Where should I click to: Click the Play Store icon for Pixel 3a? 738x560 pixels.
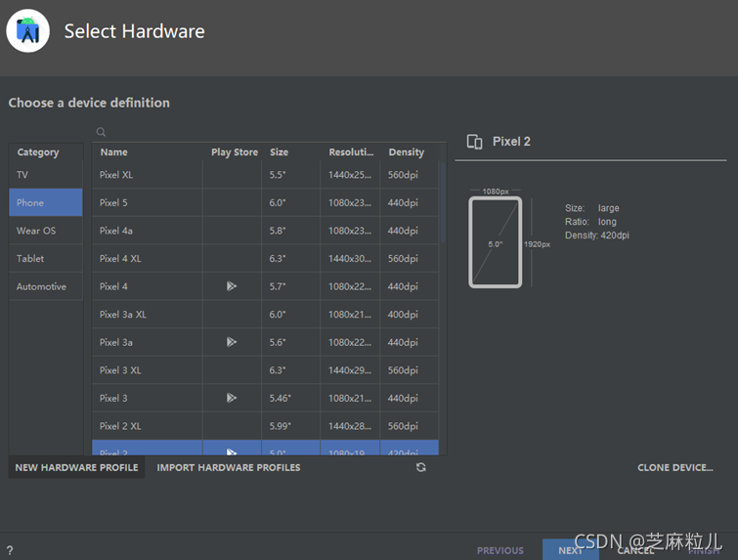point(231,342)
